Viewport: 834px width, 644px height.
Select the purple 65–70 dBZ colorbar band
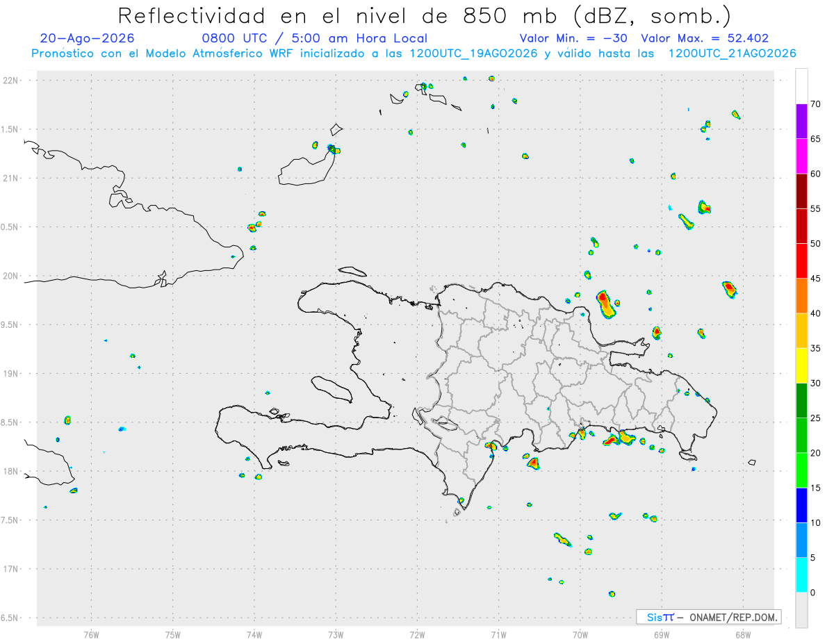[801, 122]
